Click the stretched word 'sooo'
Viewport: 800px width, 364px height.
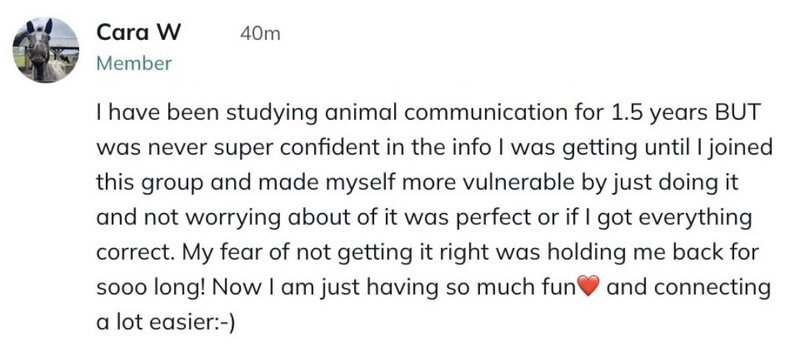pos(116,288)
